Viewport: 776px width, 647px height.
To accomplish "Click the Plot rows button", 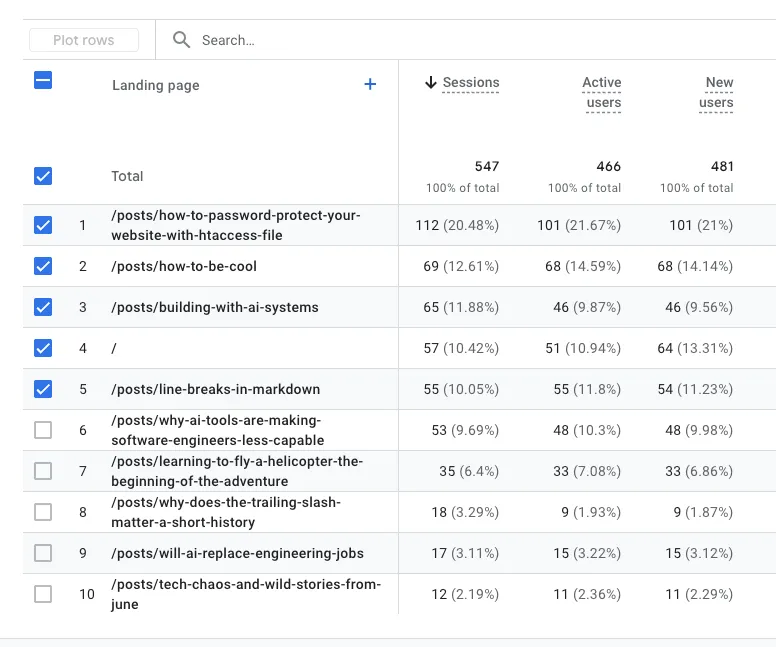I will point(84,40).
